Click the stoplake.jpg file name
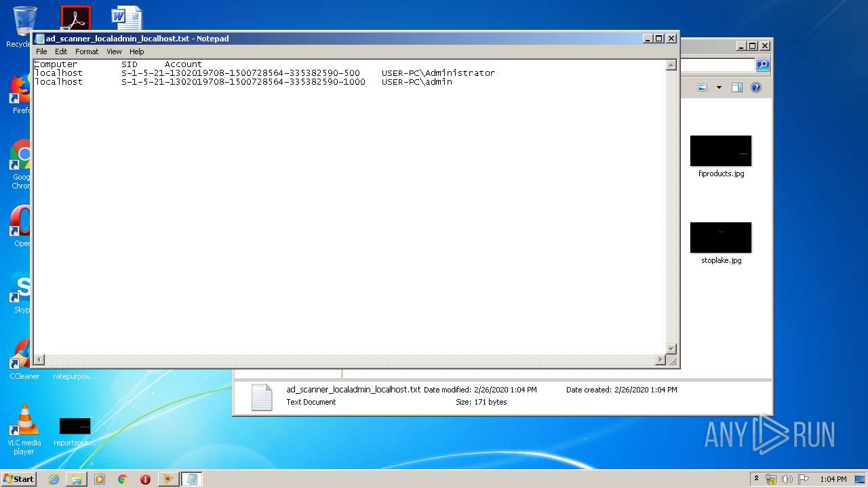Screen dimensions: 868x488 point(722,260)
